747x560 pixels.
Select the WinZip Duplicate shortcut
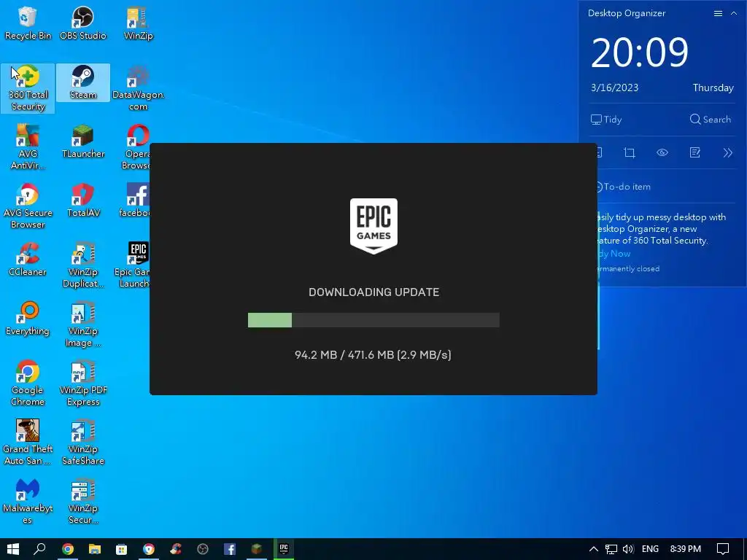click(83, 265)
